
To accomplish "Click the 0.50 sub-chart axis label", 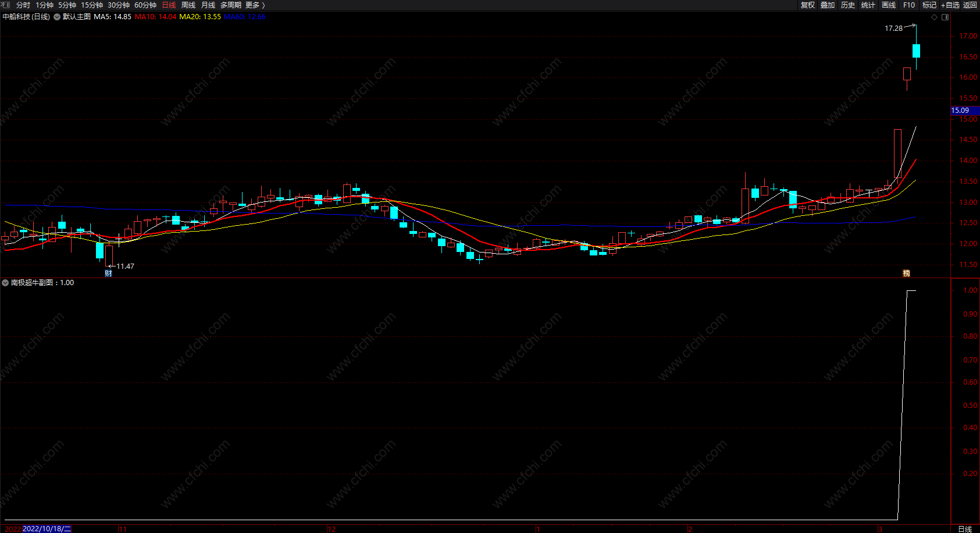I will [x=970, y=406].
